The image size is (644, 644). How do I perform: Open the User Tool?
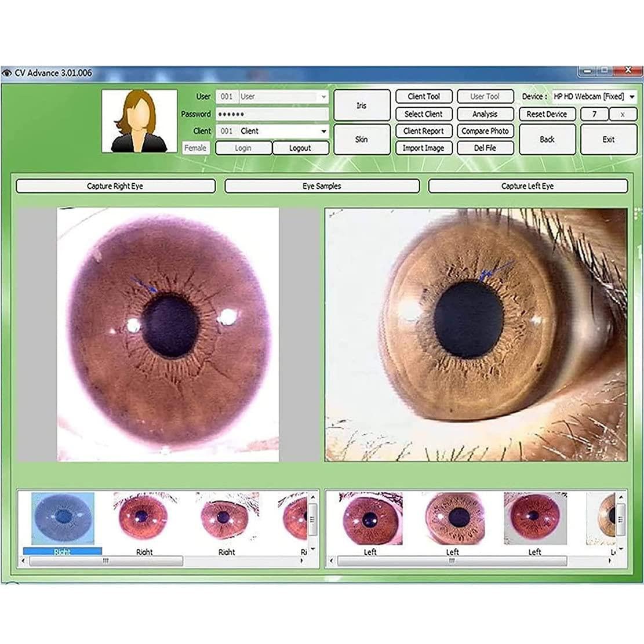[485, 97]
